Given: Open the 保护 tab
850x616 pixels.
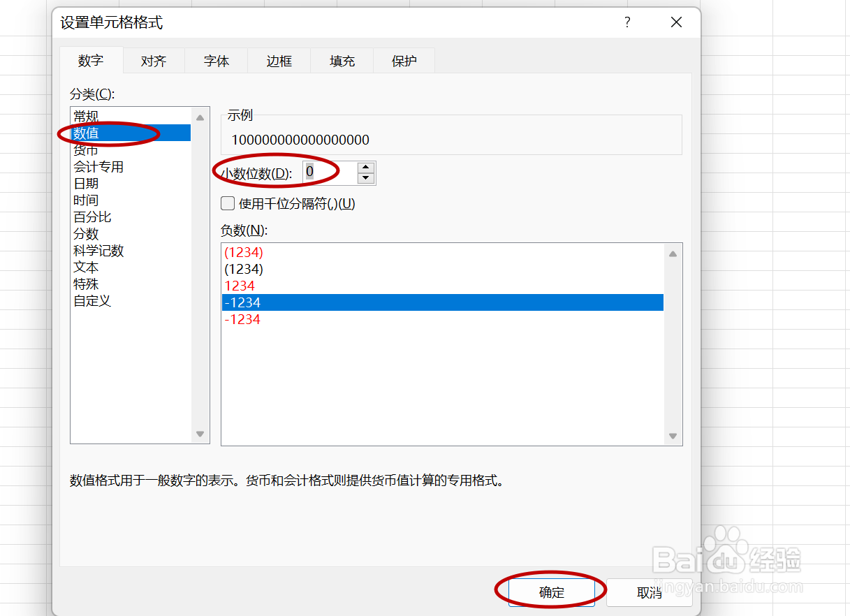Looking at the screenshot, I should coord(404,61).
